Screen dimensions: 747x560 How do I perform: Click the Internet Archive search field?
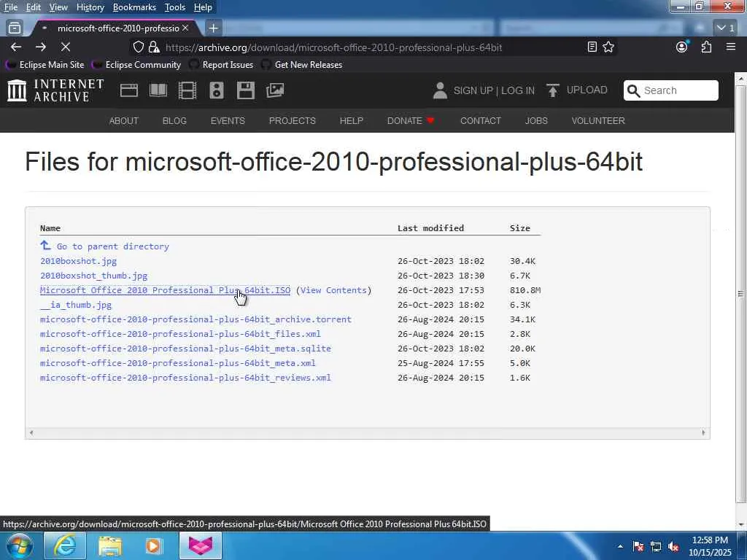671,90
